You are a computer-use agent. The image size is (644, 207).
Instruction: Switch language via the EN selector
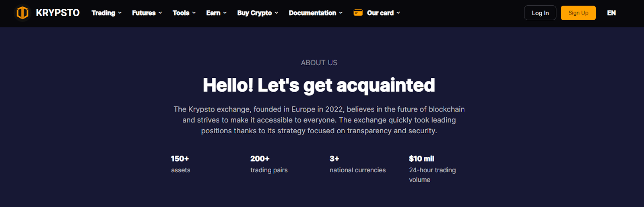coord(611,13)
